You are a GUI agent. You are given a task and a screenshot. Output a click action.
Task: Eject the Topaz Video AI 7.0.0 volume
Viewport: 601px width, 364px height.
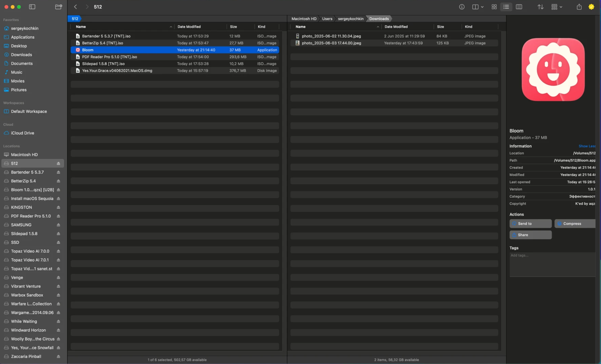(x=59, y=251)
